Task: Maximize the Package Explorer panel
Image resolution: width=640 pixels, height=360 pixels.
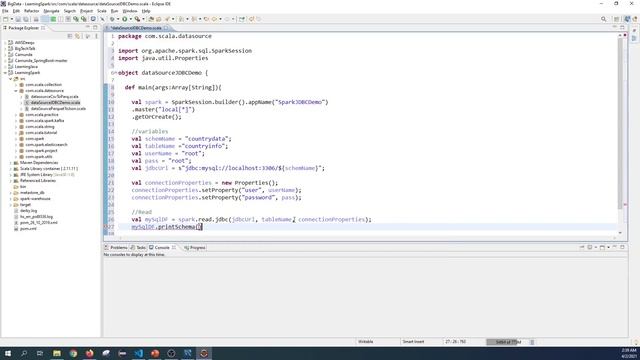Action: tap(95, 27)
